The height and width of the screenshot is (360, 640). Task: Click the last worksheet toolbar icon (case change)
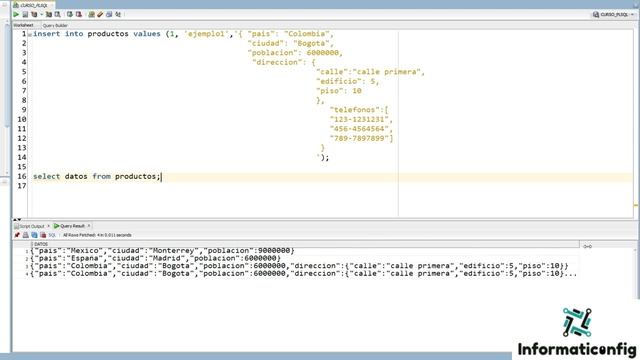click(x=118, y=14)
